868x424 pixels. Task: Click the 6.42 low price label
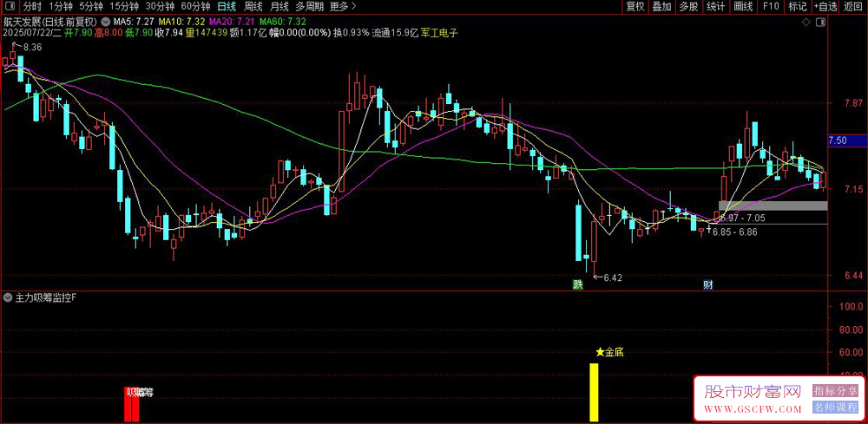(613, 278)
